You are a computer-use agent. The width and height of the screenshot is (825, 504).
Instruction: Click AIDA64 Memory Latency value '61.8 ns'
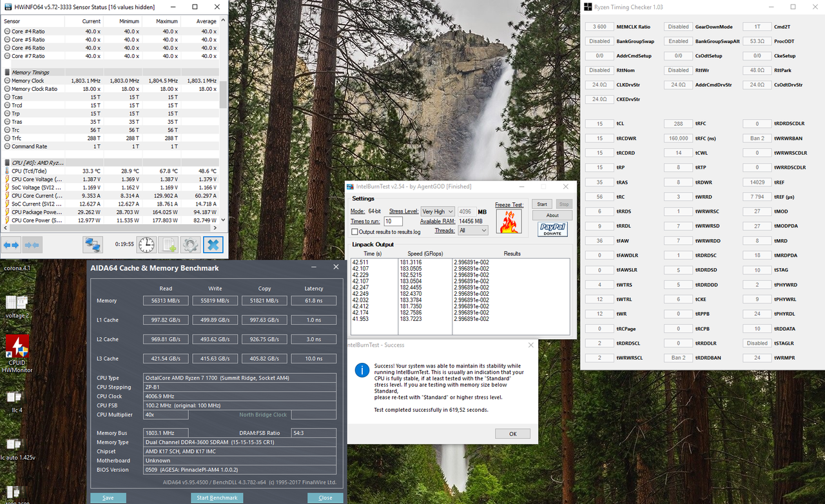[313, 300]
